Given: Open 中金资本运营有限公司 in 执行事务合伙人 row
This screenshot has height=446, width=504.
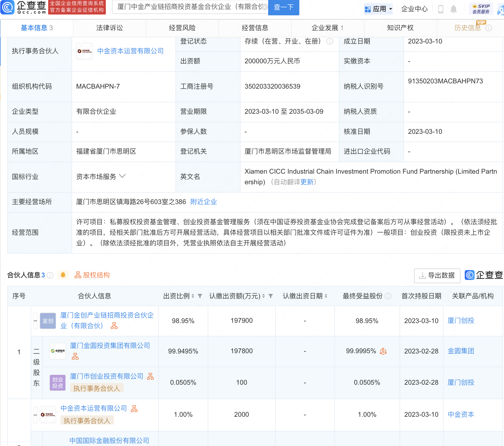Looking at the screenshot, I should (x=130, y=51).
